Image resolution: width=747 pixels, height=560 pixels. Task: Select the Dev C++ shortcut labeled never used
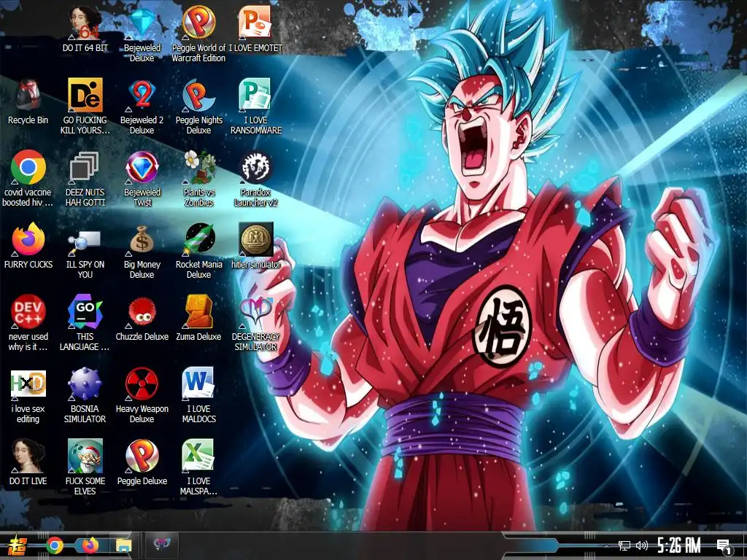click(28, 322)
